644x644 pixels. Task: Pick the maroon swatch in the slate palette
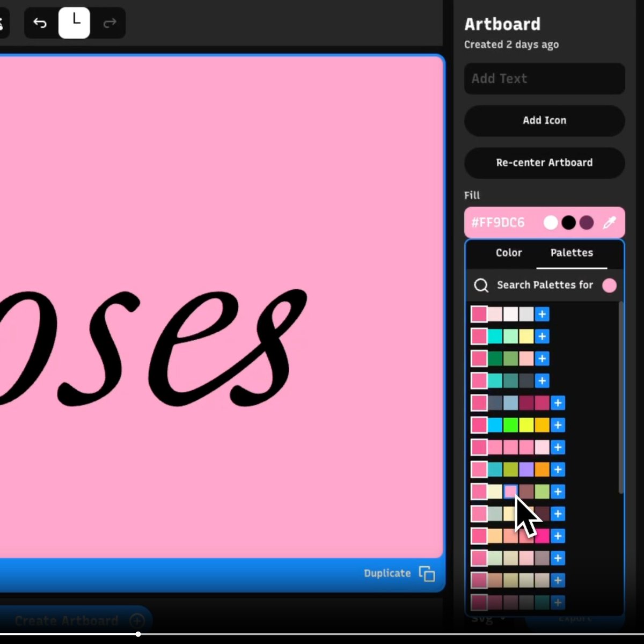[x=526, y=403]
